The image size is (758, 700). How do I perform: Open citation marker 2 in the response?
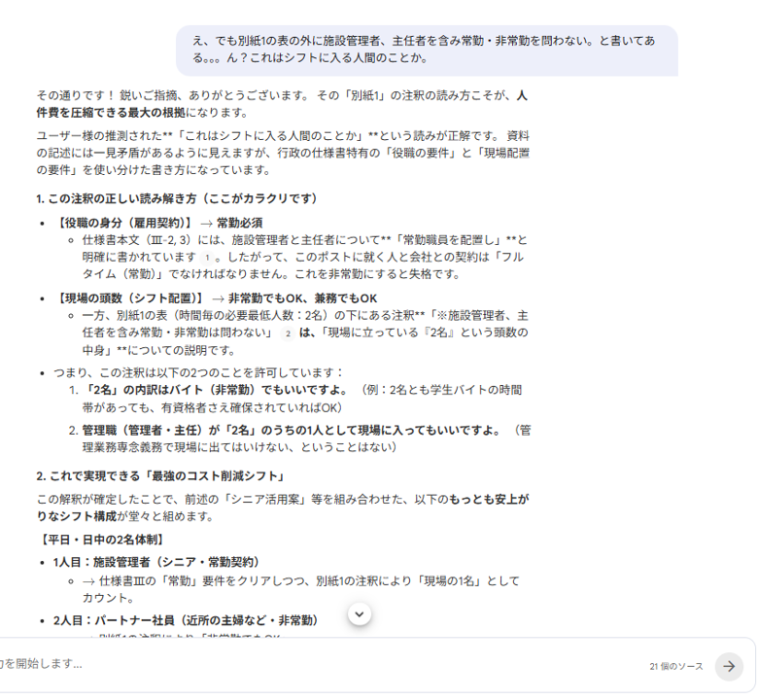click(287, 332)
